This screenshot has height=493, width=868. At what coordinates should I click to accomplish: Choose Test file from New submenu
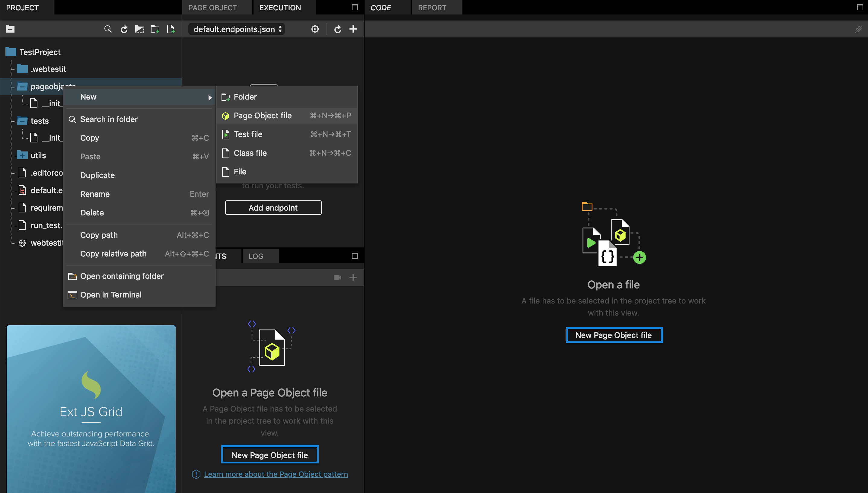[287, 134]
